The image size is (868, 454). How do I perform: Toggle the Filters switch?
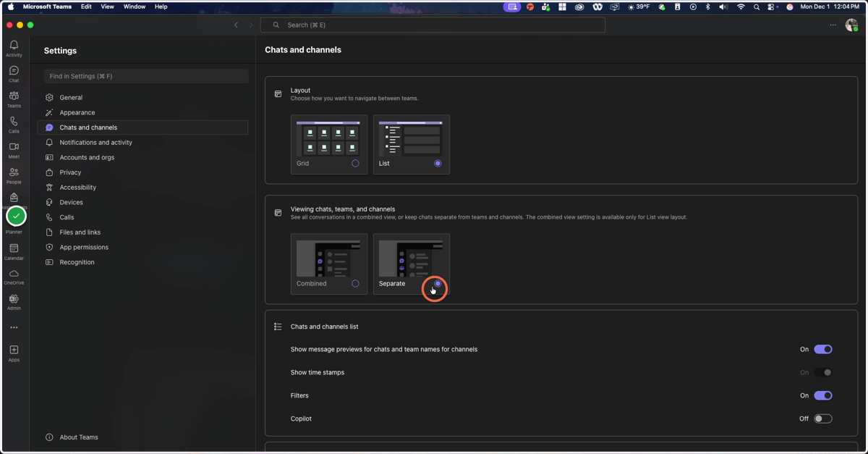823,395
